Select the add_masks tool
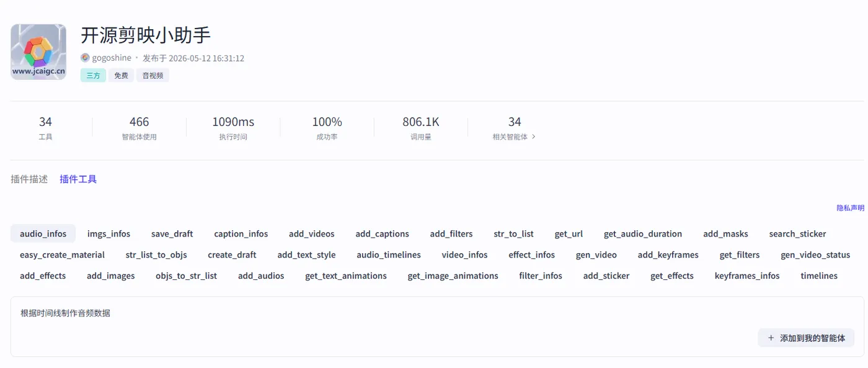This screenshot has width=868, height=368. (725, 234)
